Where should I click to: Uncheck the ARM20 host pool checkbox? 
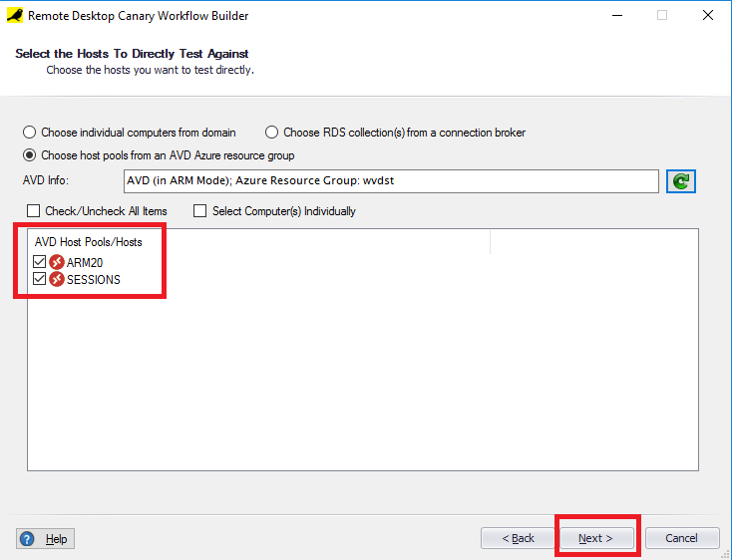coord(39,262)
